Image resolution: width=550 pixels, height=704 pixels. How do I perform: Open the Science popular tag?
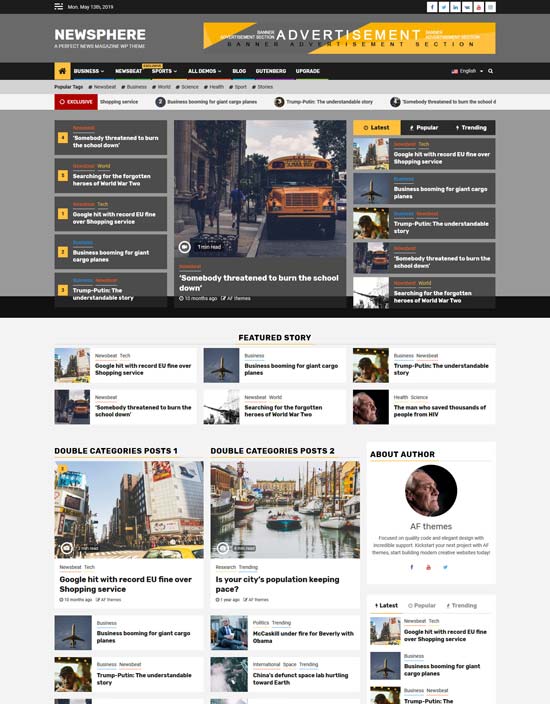click(187, 87)
